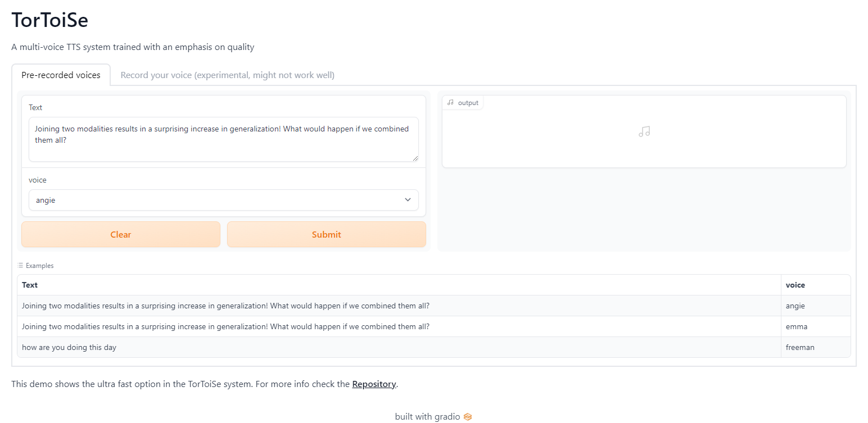Click the large music note placeholder in output
The image size is (868, 423).
pos(644,132)
